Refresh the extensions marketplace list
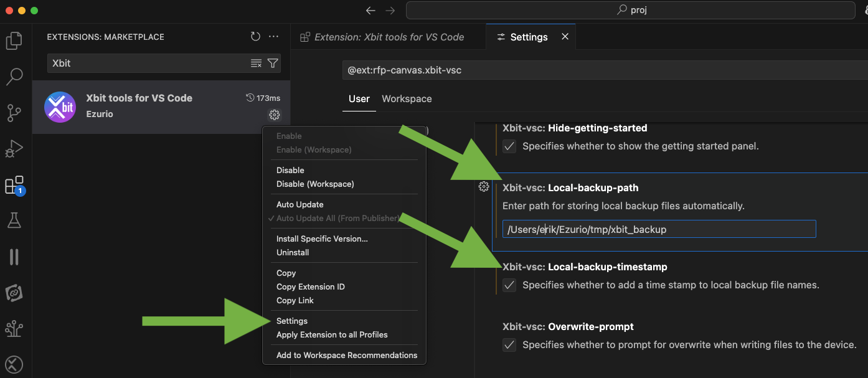 coord(255,37)
